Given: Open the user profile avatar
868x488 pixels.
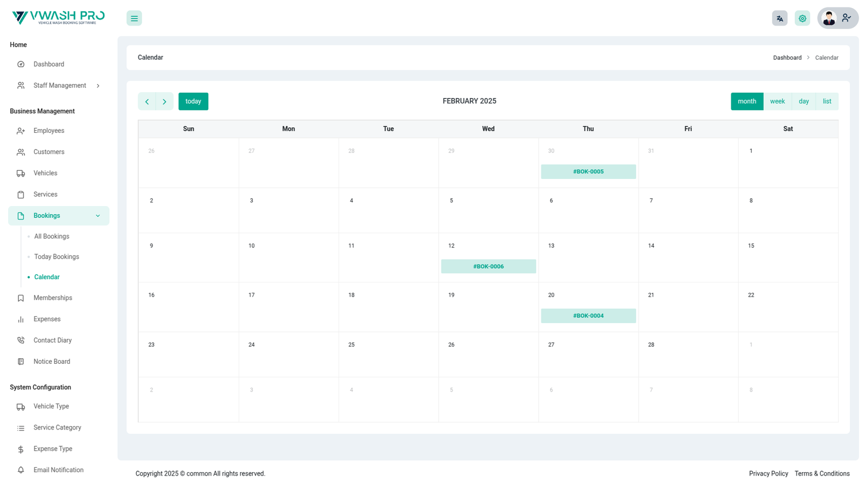Looking at the screenshot, I should [829, 18].
